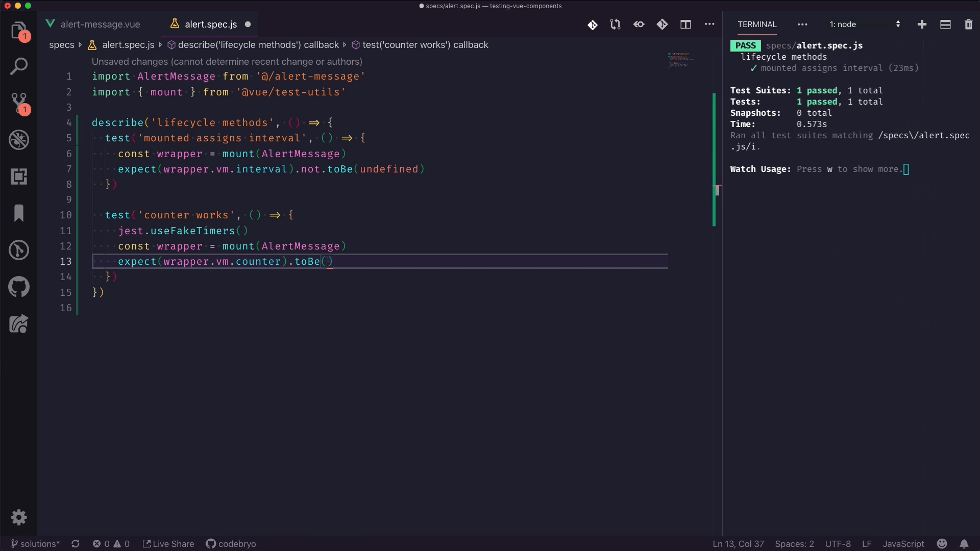Image resolution: width=980 pixels, height=551 pixels.
Task: Split the editor to the right
Action: 685,24
